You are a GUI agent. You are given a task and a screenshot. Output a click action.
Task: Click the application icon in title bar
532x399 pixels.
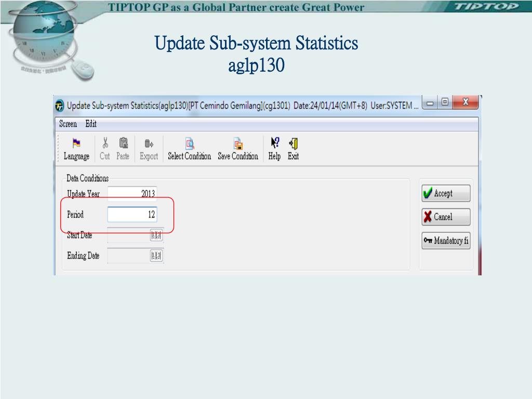(60, 105)
